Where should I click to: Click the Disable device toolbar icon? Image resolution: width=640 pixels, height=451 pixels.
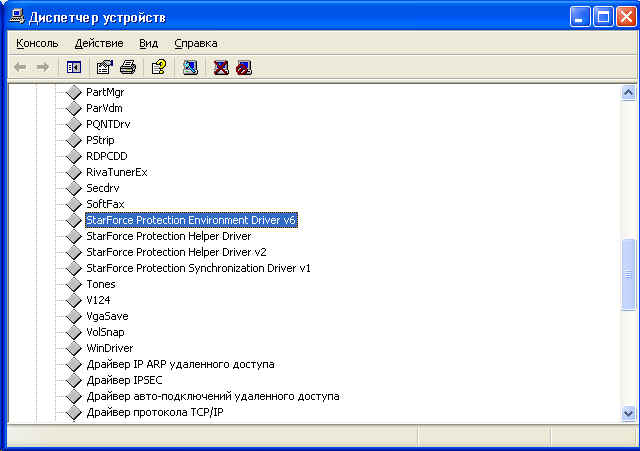pos(244,67)
